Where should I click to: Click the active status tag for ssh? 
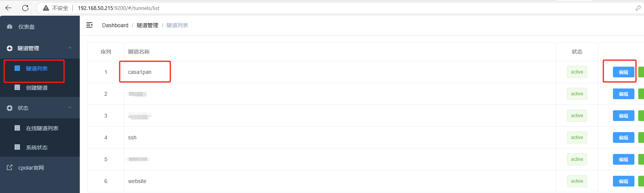point(577,137)
